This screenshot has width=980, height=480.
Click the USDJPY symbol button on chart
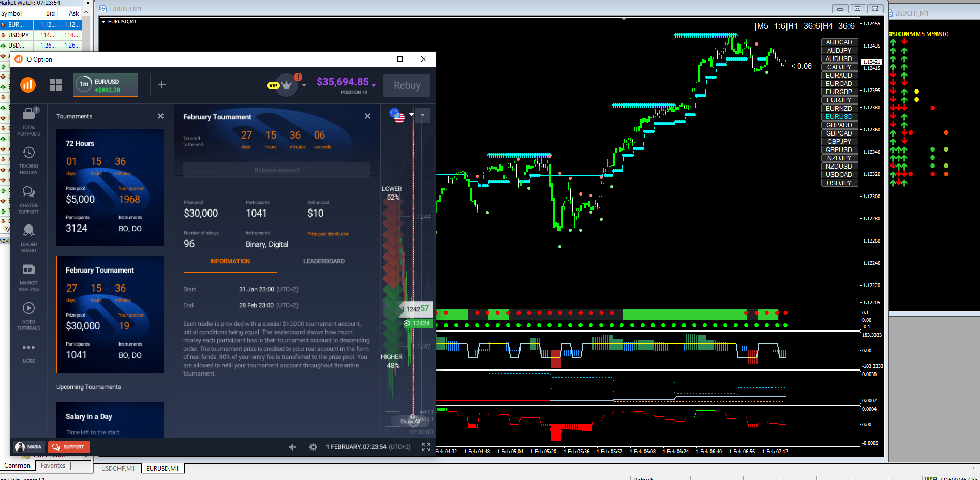[839, 183]
